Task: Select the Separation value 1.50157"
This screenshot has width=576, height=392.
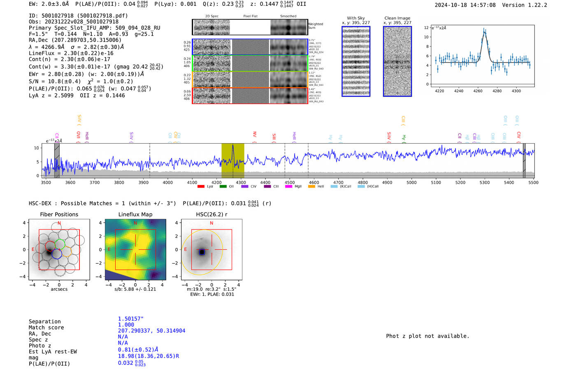Action: pyautogui.click(x=131, y=319)
